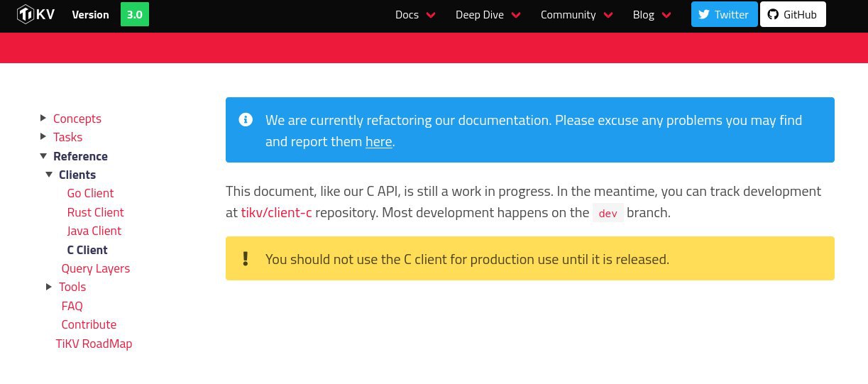Open the TiKV RoadMap link
868x384 pixels.
[94, 344]
